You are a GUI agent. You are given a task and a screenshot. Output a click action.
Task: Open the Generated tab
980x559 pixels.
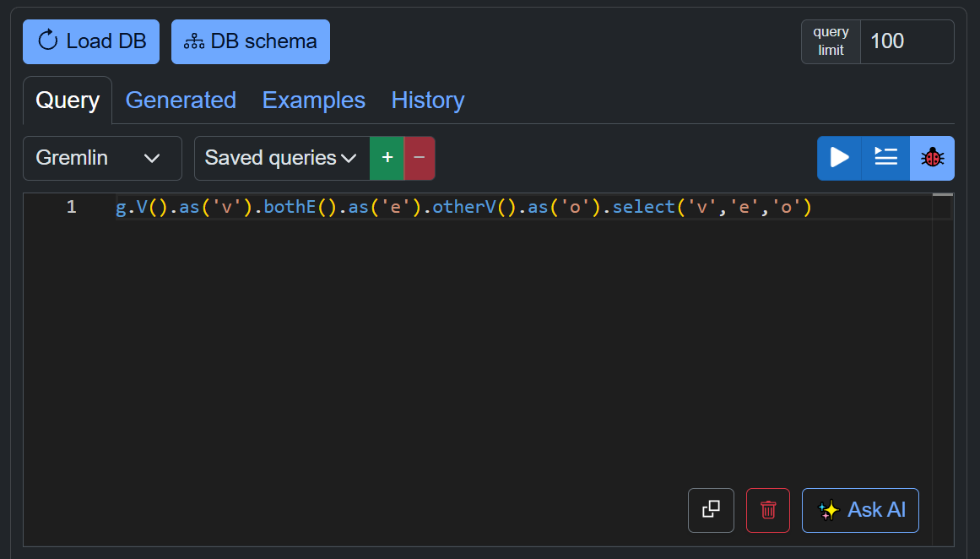coord(181,100)
